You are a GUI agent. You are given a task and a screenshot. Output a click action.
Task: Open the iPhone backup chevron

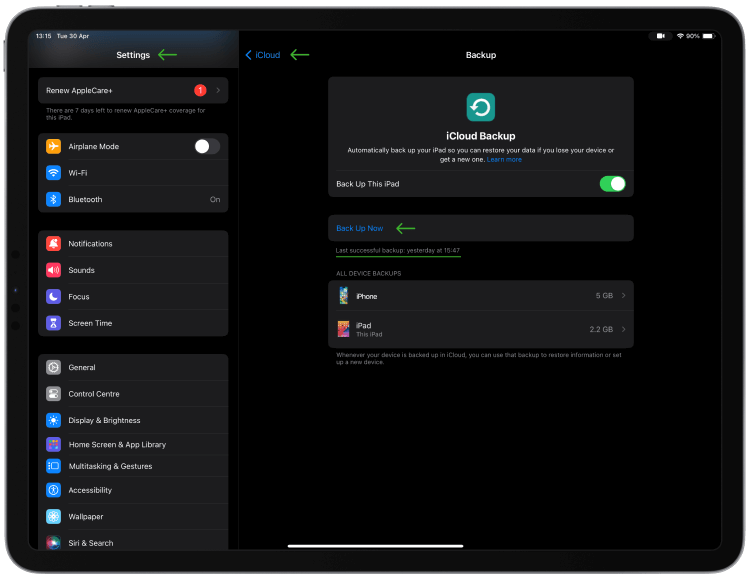[x=623, y=296]
